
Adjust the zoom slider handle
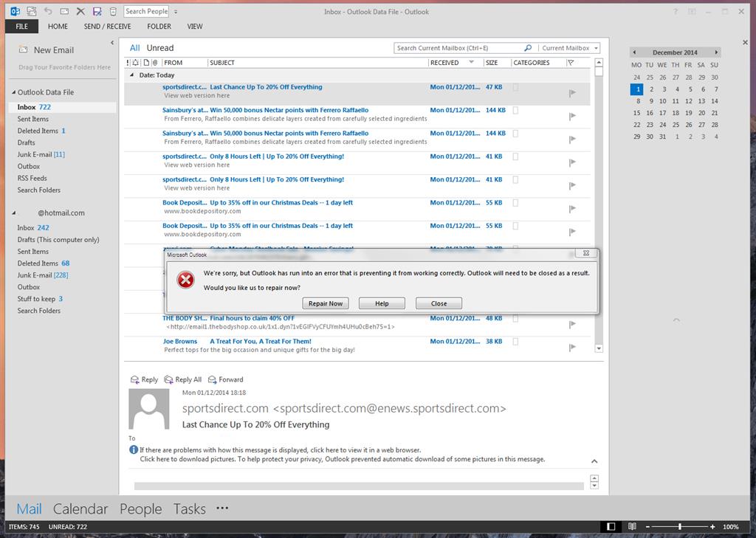[680, 527]
